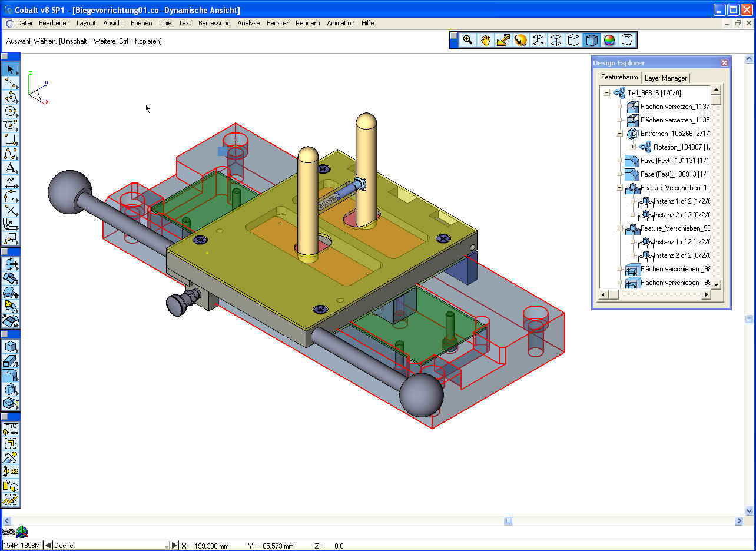Click the yellow zoom-to-fit arrow icon

[503, 40]
